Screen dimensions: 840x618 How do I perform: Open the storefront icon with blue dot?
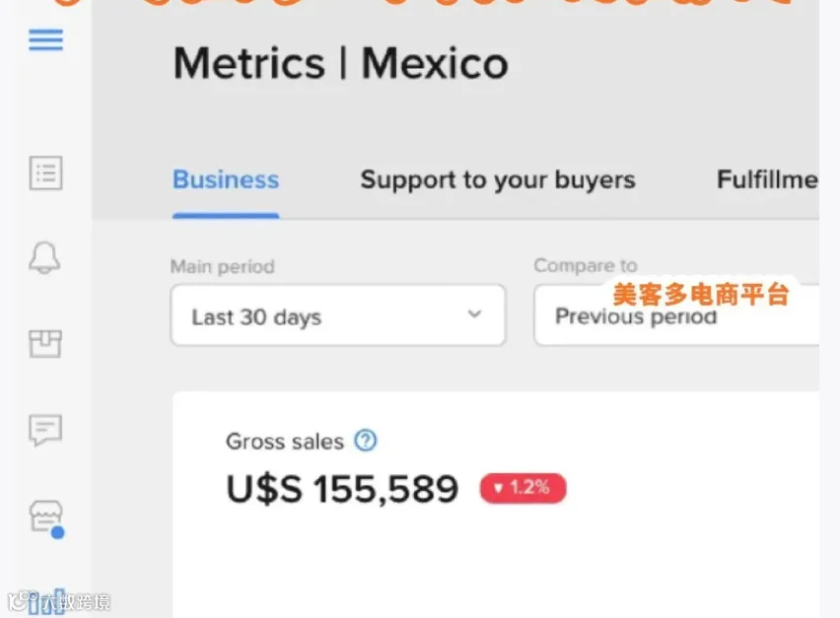46,519
